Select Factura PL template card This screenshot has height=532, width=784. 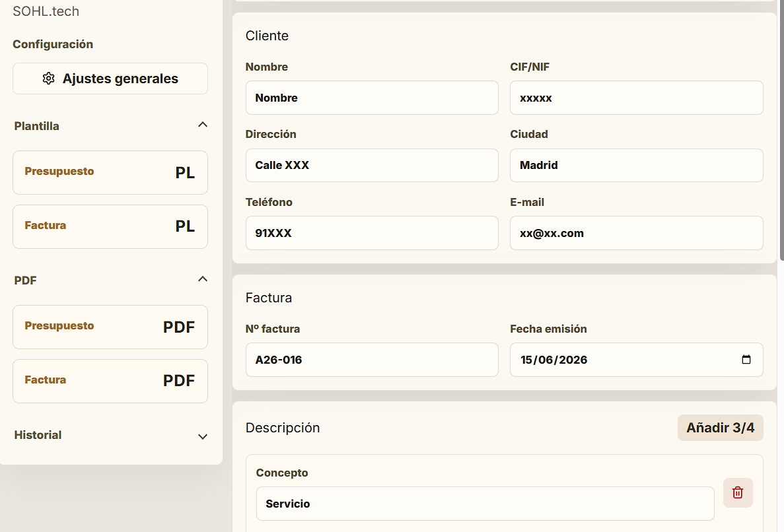pyautogui.click(x=110, y=226)
